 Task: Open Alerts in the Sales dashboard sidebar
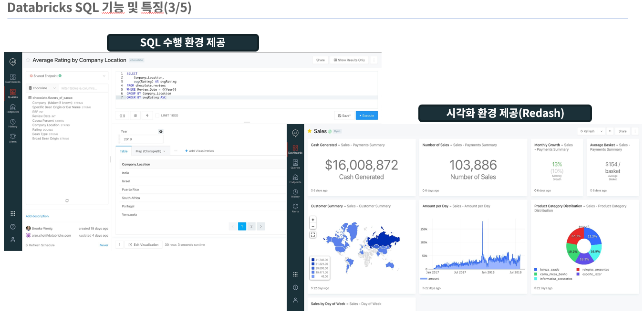295,208
